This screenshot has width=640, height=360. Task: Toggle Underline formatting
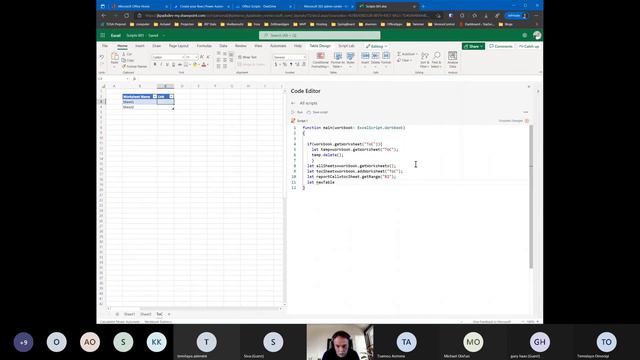pyautogui.click(x=167, y=64)
